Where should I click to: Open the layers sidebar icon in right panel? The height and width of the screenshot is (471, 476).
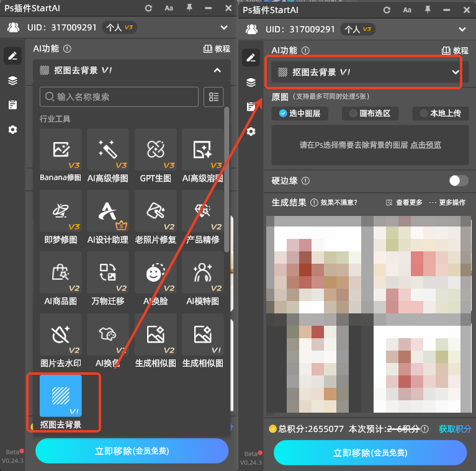tap(251, 83)
